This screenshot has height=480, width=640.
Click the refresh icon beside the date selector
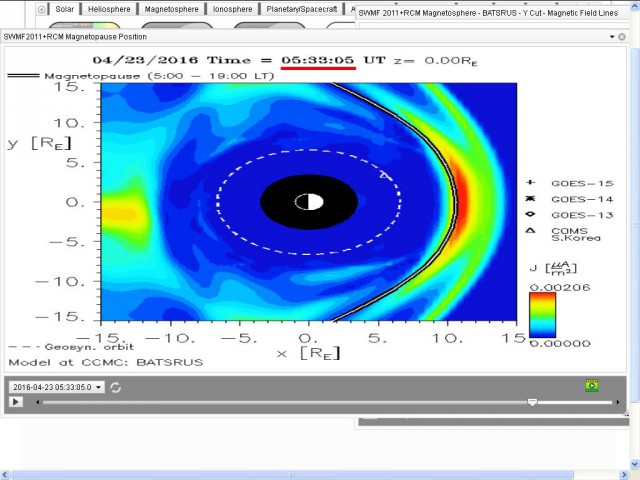116,387
